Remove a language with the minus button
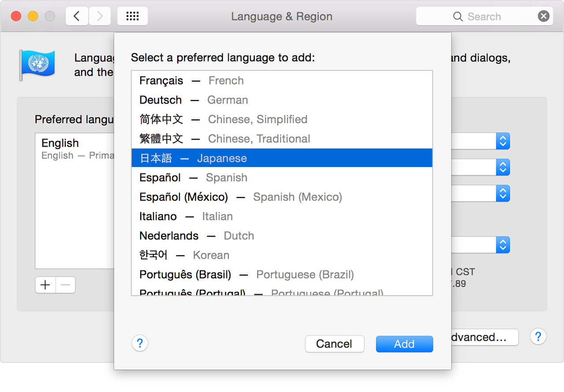Screen dimensions: 564x392 65,285
